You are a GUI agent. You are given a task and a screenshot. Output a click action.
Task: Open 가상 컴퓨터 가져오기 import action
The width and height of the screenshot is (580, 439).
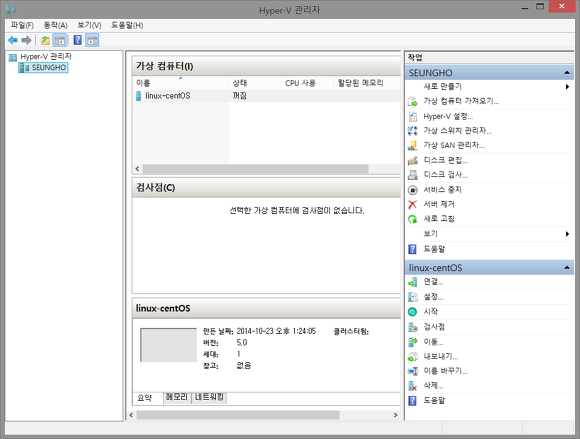tap(461, 101)
